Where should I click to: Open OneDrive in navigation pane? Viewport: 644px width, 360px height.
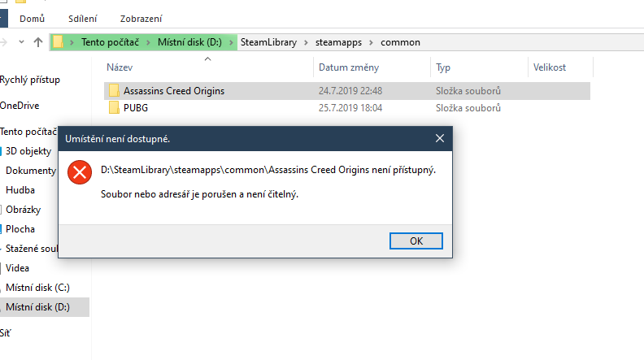pos(20,106)
